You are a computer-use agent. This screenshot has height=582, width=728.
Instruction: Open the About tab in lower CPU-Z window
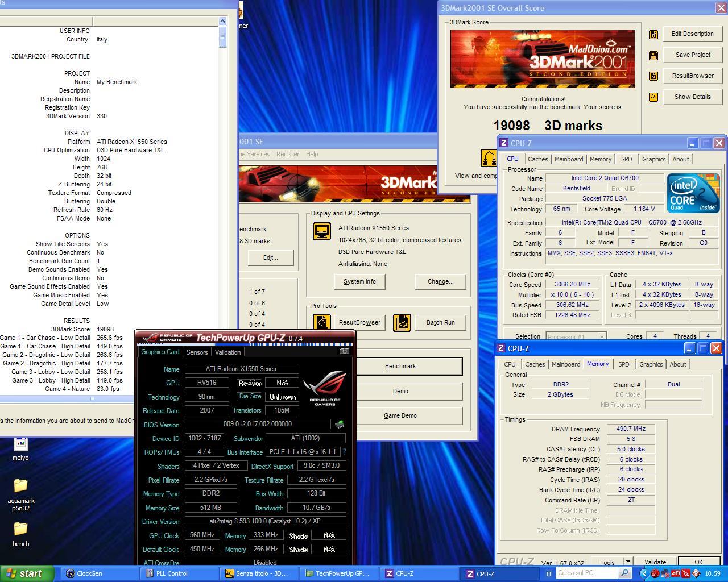[x=678, y=364]
